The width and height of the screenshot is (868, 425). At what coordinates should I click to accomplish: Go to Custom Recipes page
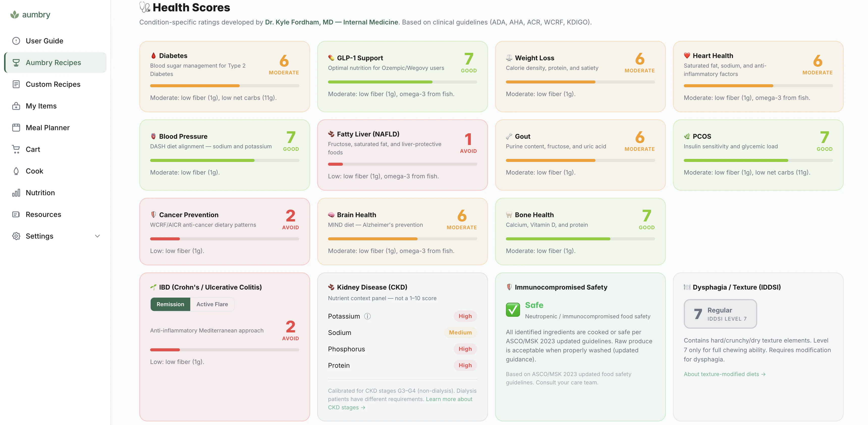(53, 84)
